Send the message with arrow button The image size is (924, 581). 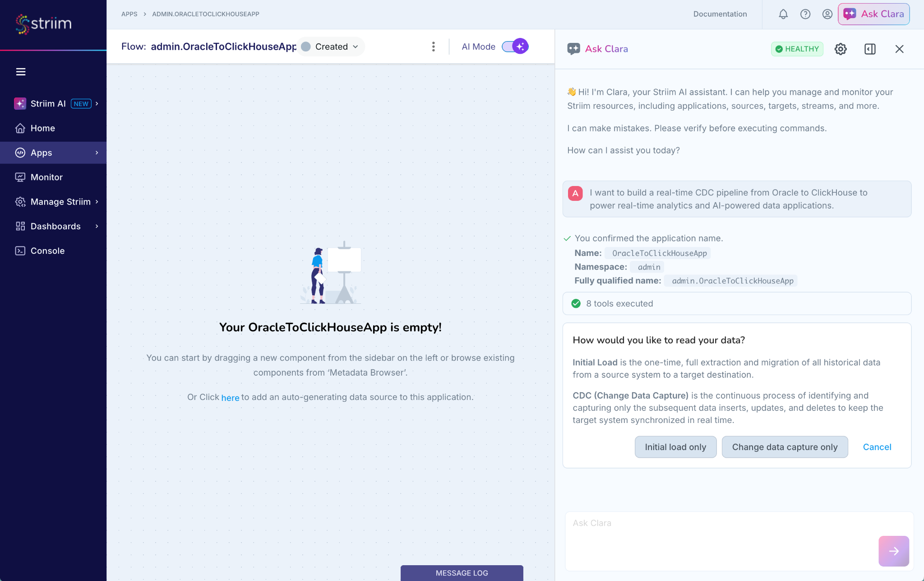pos(894,551)
